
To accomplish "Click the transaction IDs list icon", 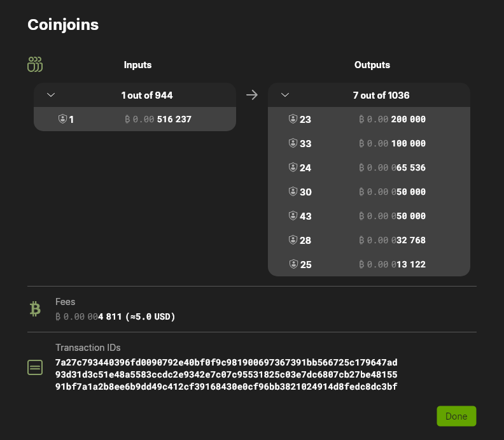I will tap(35, 367).
